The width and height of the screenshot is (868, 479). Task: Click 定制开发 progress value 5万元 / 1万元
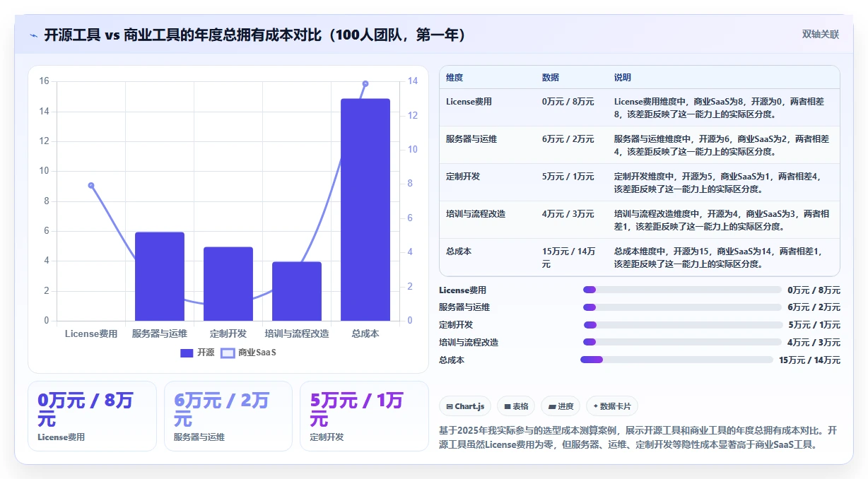(815, 325)
